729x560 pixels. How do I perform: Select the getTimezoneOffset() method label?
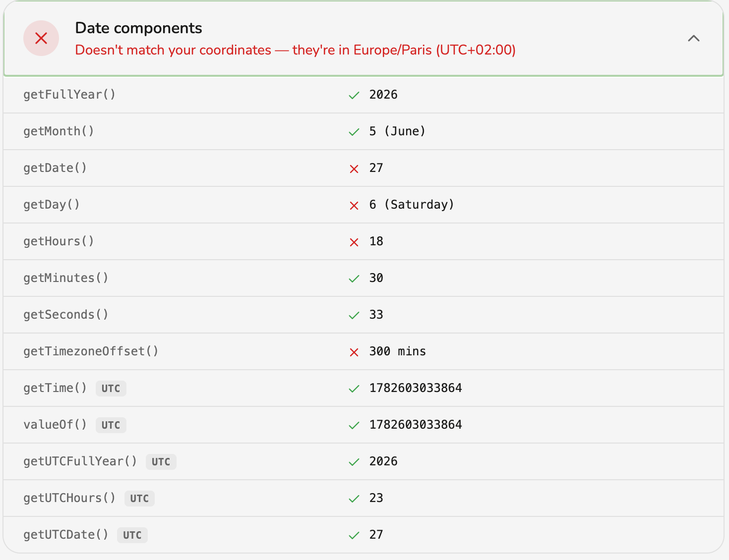tap(91, 351)
